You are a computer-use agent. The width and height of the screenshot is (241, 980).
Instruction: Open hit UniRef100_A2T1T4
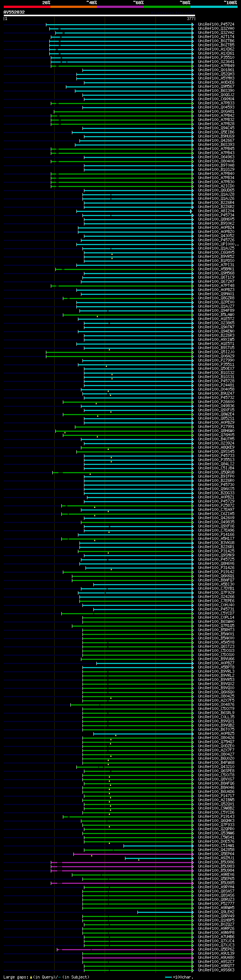pyautogui.click(x=216, y=37)
